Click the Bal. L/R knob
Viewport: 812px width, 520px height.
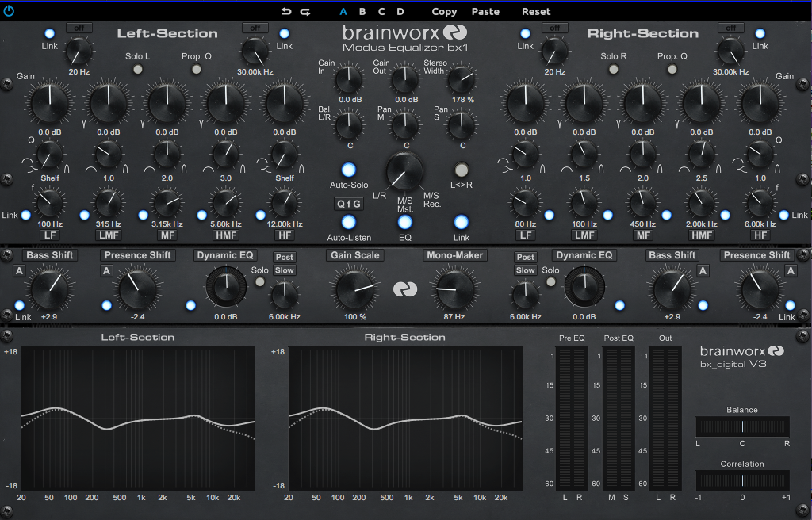pyautogui.click(x=349, y=124)
